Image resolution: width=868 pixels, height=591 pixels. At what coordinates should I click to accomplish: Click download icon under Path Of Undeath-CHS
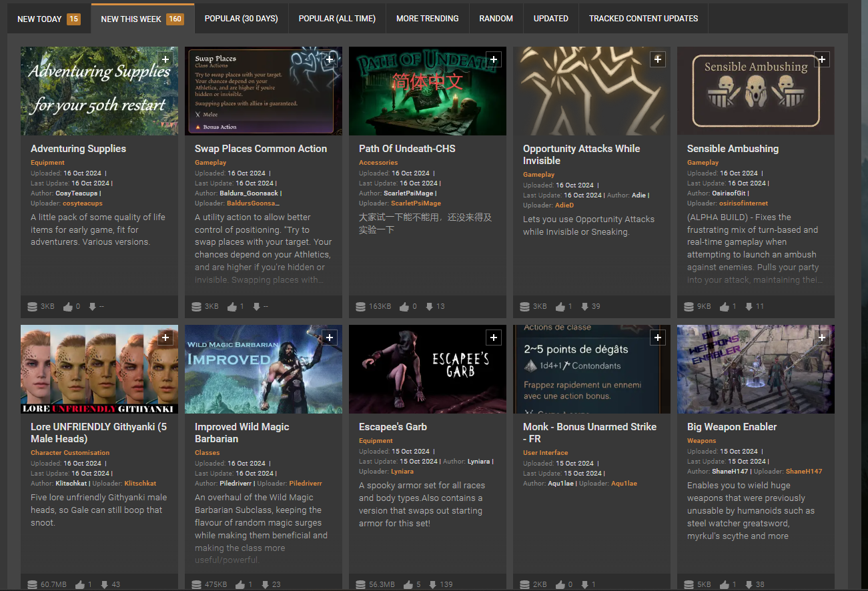[429, 307]
